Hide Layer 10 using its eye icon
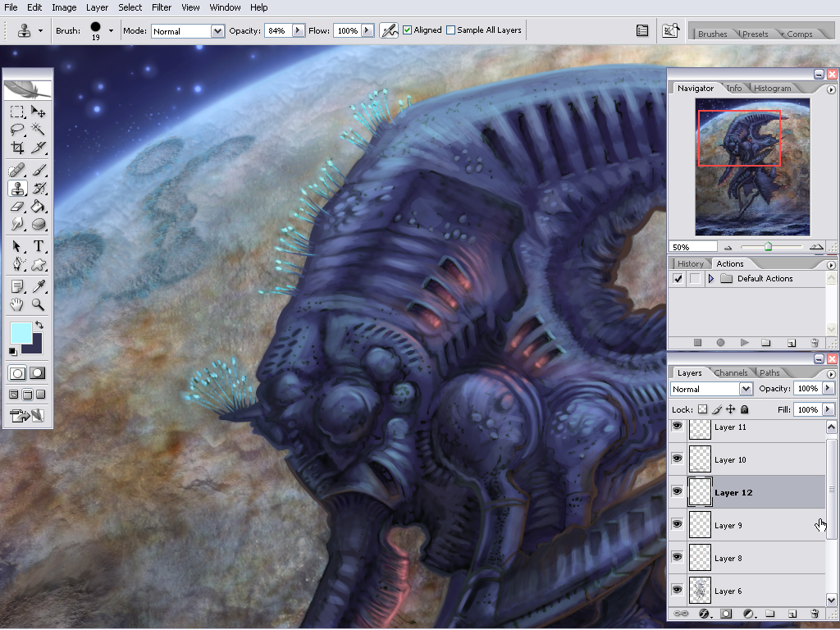This screenshot has height=630, width=840. click(x=677, y=459)
